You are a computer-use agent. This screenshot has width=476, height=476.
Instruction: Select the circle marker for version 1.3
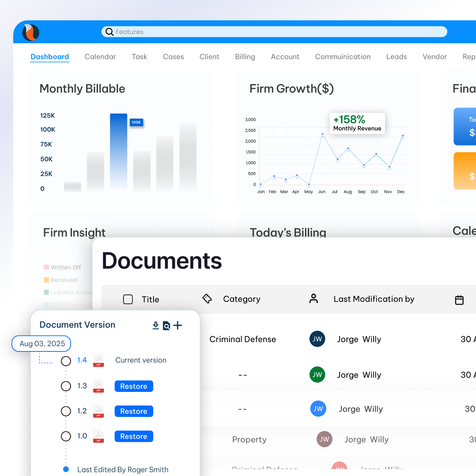pos(66,386)
